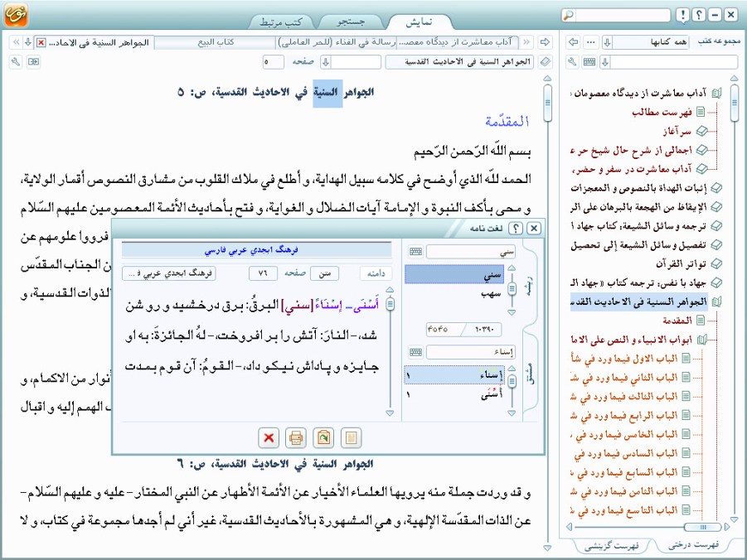Image resolution: width=747 pixels, height=560 pixels.
Task: Click the dictionary page field showing ٧٦
Action: pos(263,273)
